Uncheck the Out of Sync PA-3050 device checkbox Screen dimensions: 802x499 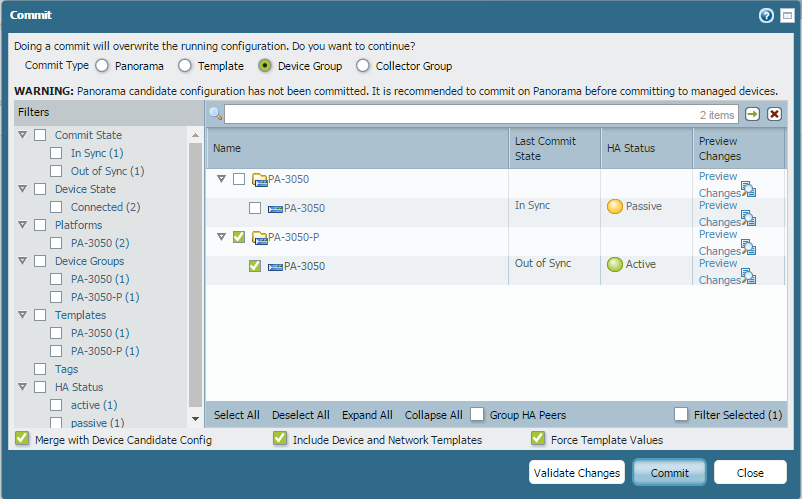pos(255,266)
